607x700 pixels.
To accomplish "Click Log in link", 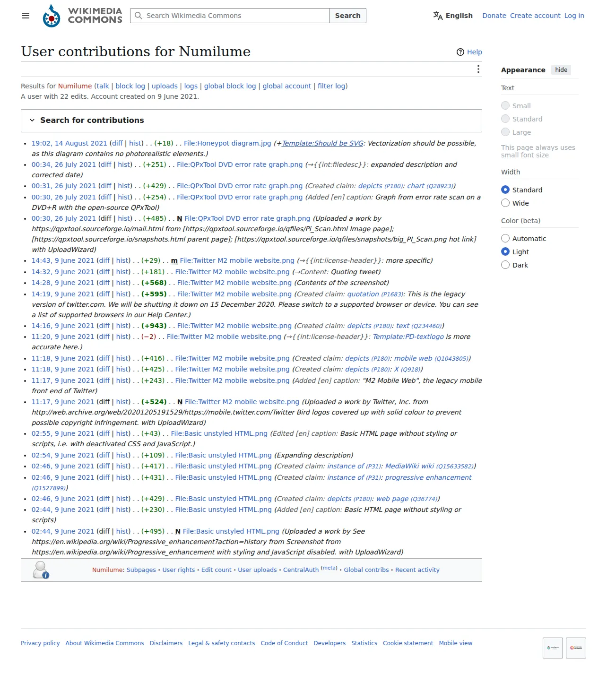I will pos(574,16).
